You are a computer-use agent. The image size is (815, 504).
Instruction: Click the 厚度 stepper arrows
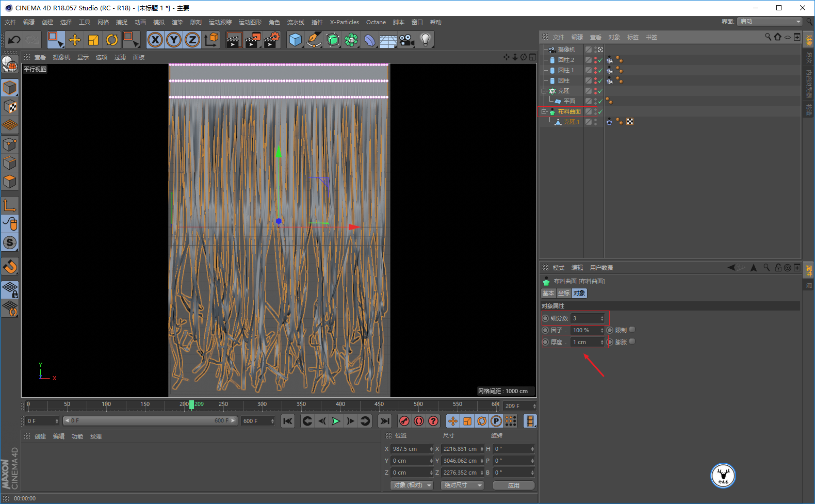(602, 342)
